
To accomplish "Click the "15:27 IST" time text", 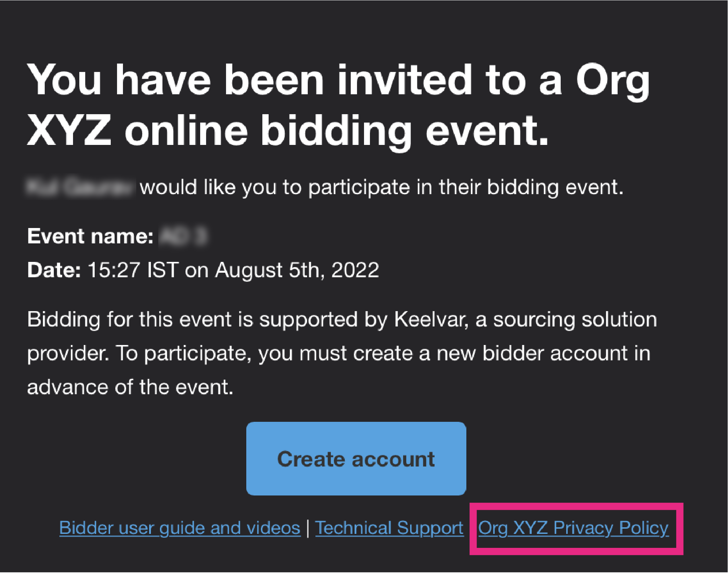I will 133,270.
